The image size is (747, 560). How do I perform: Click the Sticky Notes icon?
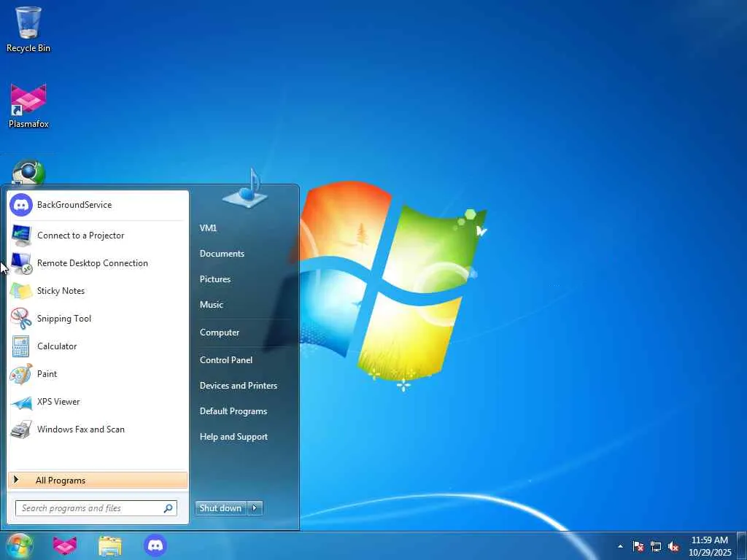[x=21, y=290]
